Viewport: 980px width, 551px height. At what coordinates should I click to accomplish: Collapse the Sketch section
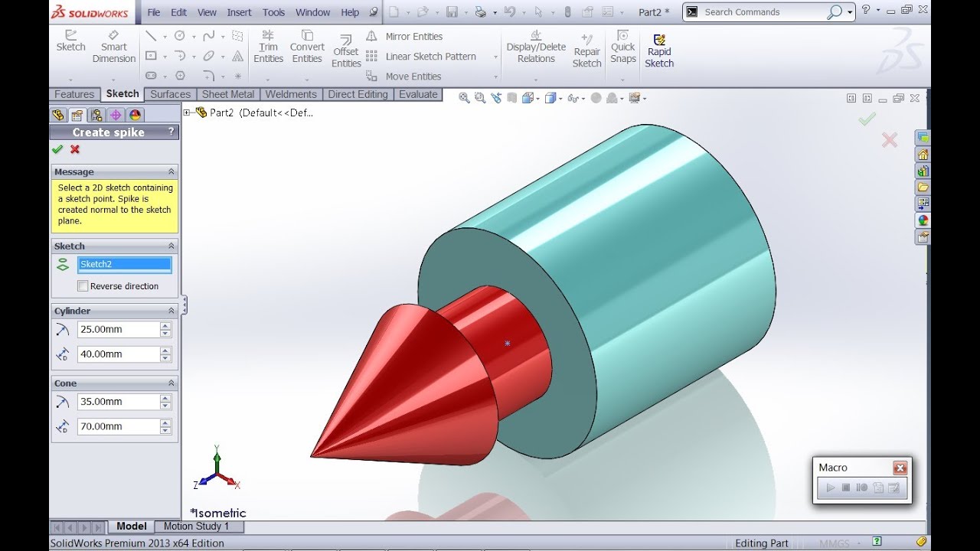[x=171, y=246]
